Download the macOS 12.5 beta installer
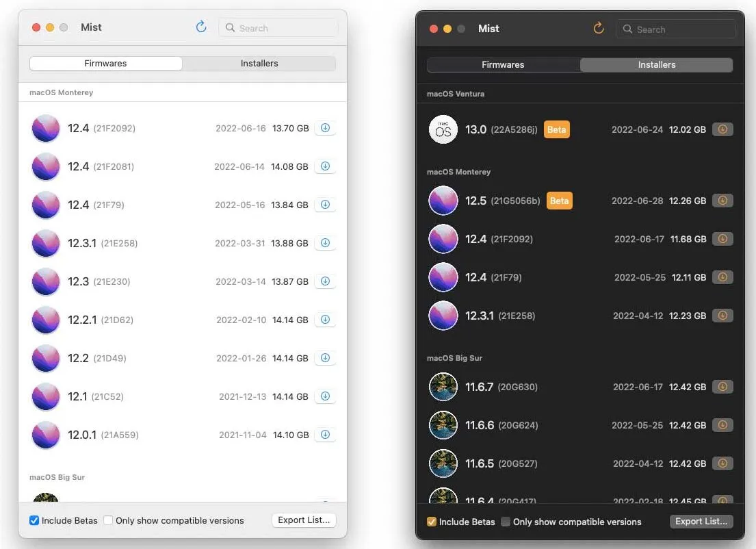 [723, 201]
